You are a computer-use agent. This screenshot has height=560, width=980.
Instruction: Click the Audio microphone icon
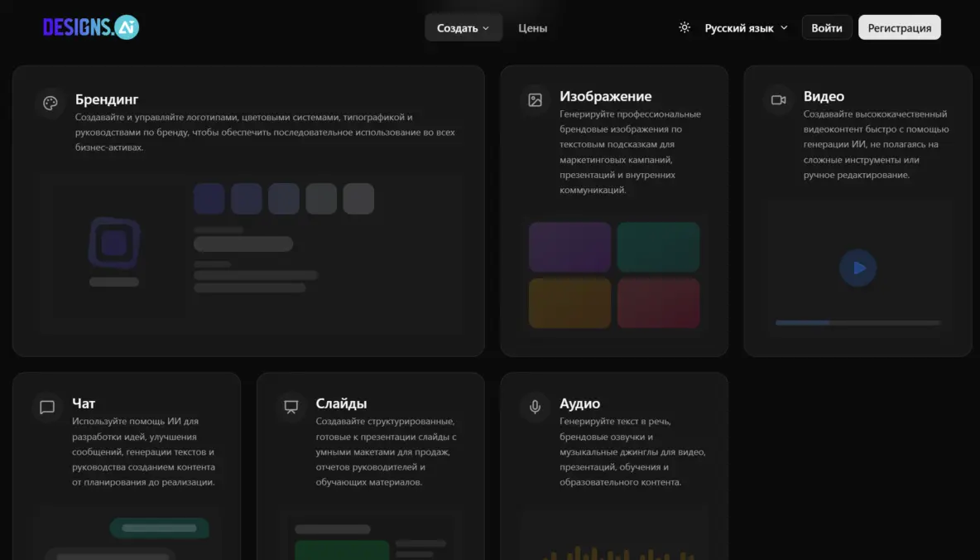coord(536,408)
